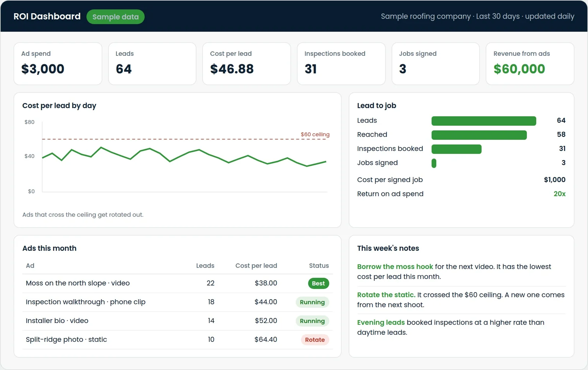Click Running badge for Inspection walkthrough ad

tap(312, 302)
